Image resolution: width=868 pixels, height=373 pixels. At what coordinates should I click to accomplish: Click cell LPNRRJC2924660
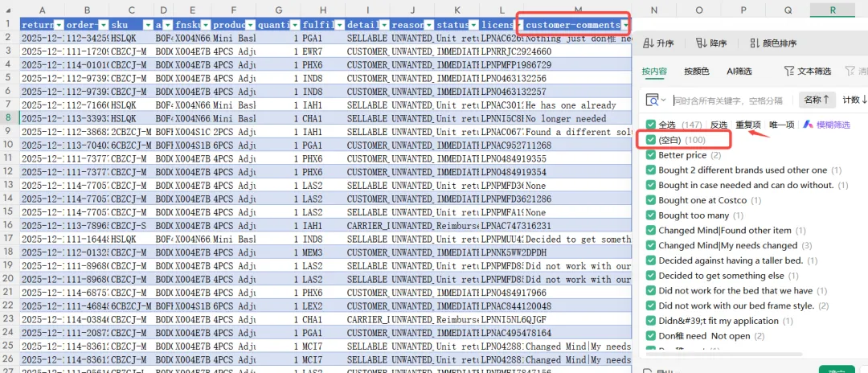point(502,51)
